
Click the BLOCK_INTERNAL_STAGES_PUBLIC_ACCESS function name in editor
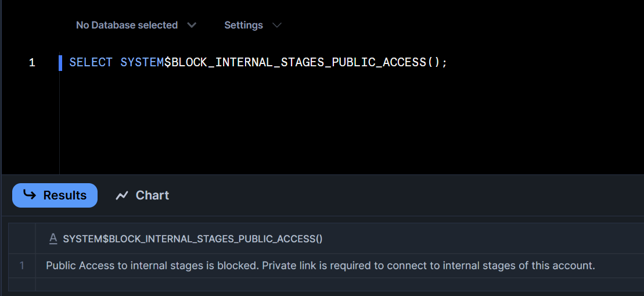pos(298,62)
